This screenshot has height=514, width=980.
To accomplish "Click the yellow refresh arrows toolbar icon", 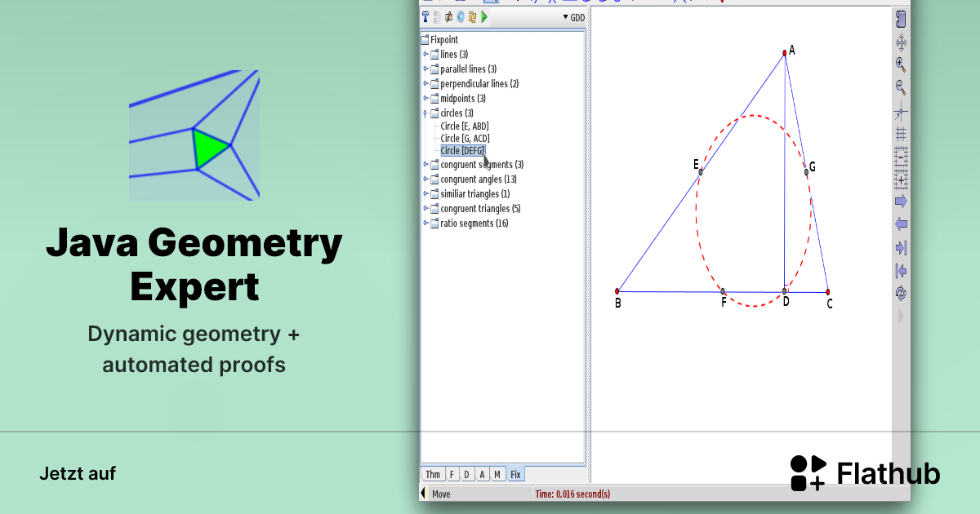I will (471, 16).
